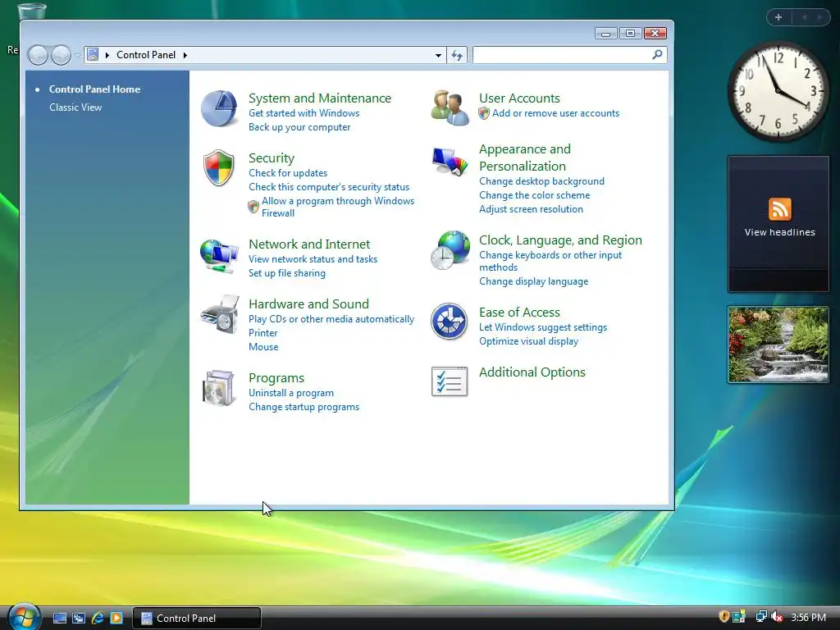Click View network status and tasks

click(313, 259)
